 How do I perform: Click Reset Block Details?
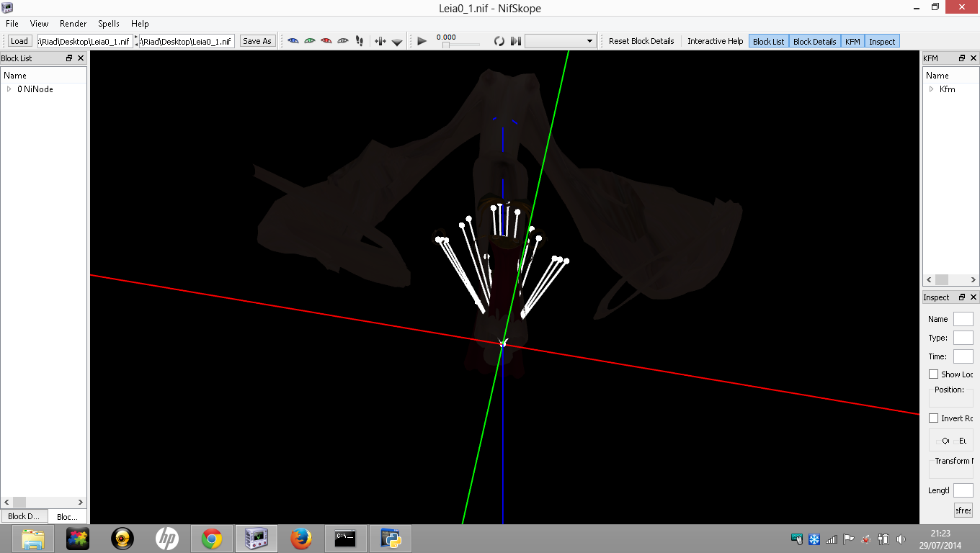click(641, 41)
